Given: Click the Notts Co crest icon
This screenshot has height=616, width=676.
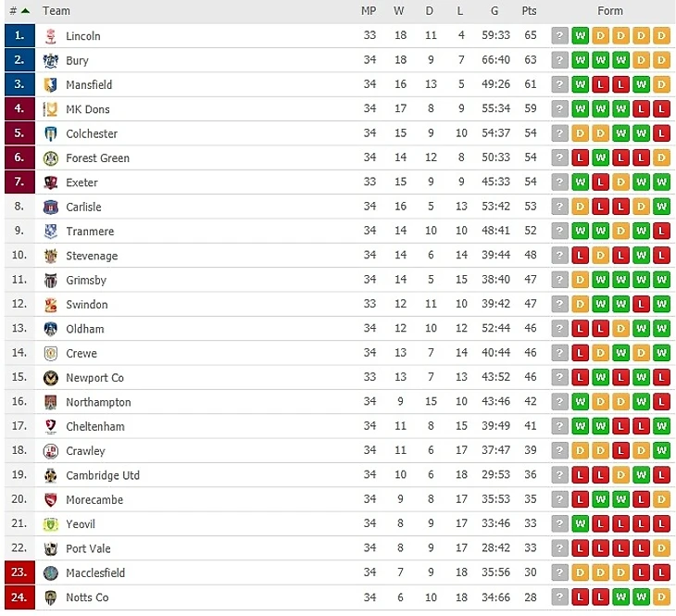Looking at the screenshot, I should 51,597.
